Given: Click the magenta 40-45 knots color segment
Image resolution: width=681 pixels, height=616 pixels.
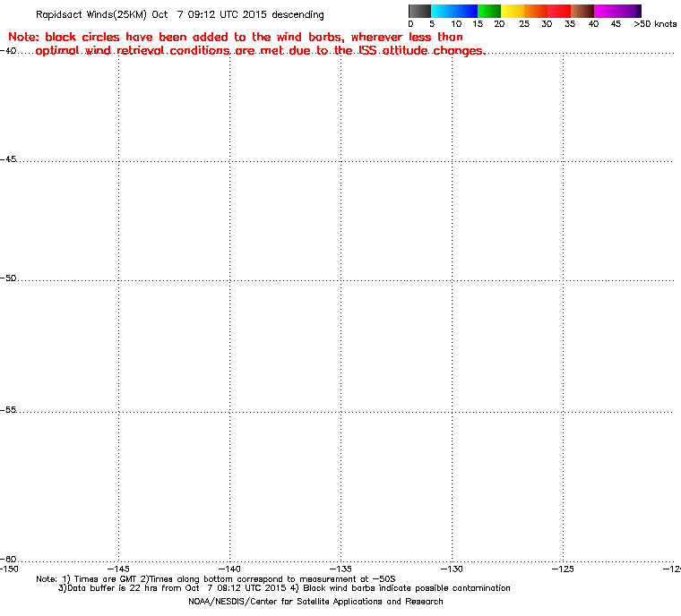Looking at the screenshot, I should click(x=606, y=11).
